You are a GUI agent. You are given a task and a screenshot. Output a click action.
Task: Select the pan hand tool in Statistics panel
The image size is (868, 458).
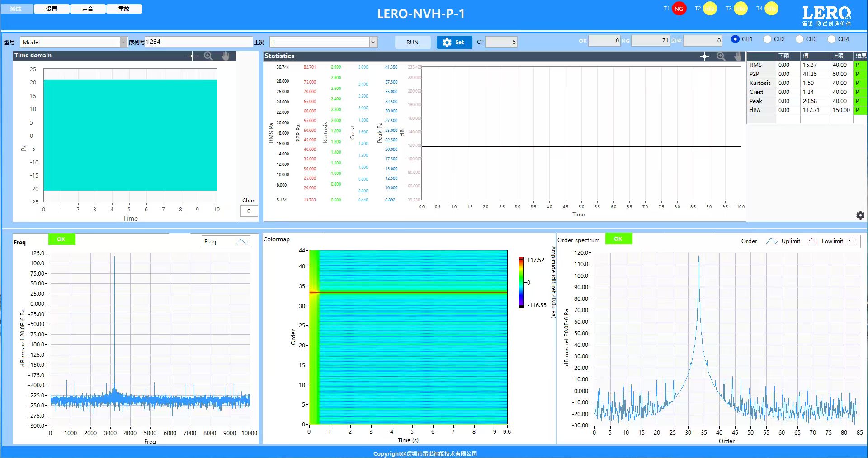(738, 56)
